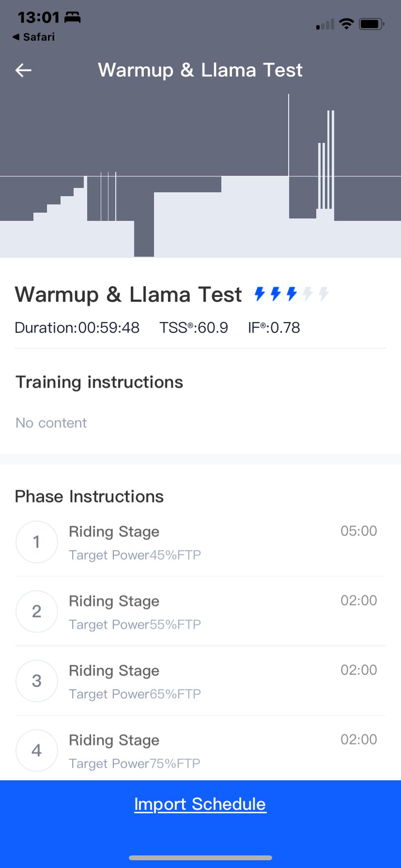Tap the Wi-Fi status icon
This screenshot has height=868, width=401.
point(346,24)
